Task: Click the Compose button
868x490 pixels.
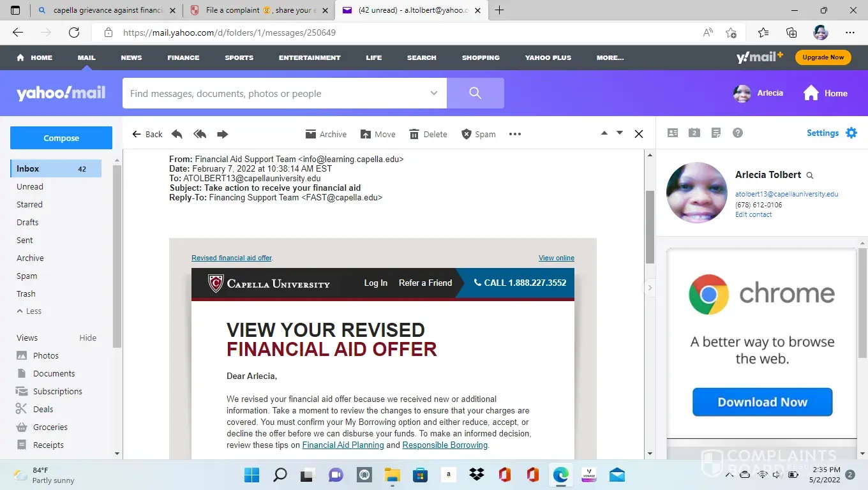Action: (x=61, y=138)
